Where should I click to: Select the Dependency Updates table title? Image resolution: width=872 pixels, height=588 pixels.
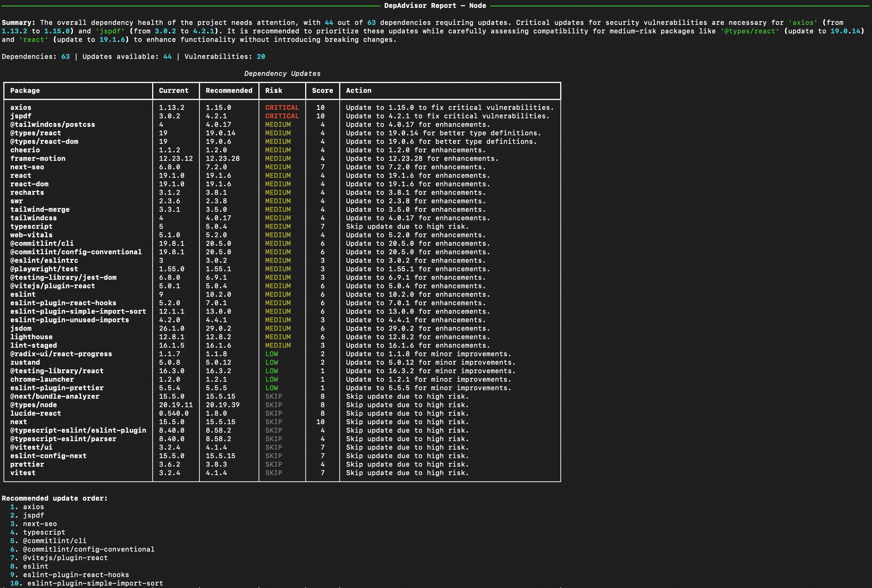(282, 73)
